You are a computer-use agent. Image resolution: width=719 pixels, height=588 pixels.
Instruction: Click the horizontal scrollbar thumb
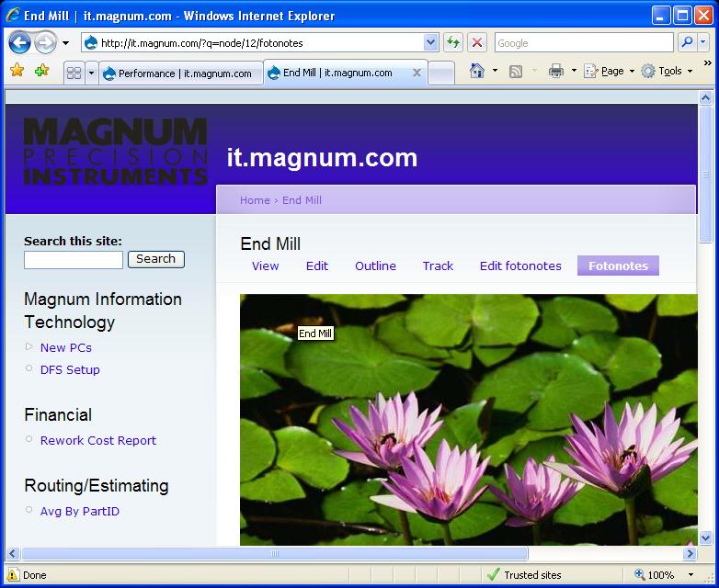pyautogui.click(x=274, y=554)
